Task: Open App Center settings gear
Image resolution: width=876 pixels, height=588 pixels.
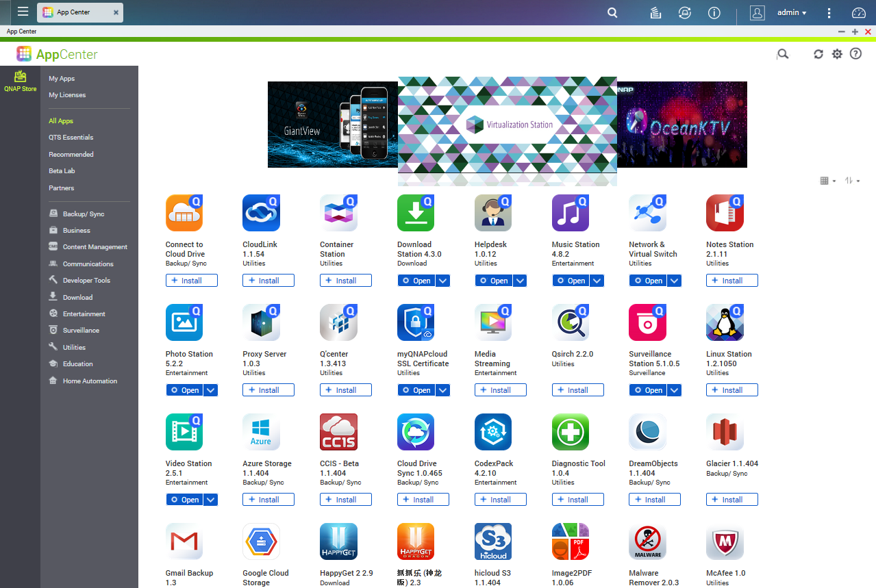Action: [837, 54]
